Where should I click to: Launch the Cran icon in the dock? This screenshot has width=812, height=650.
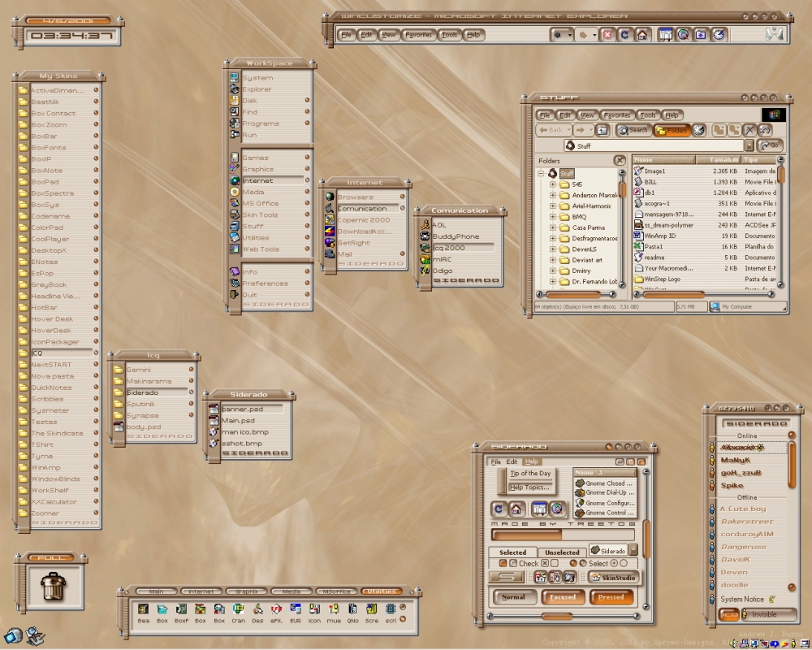tap(238, 609)
